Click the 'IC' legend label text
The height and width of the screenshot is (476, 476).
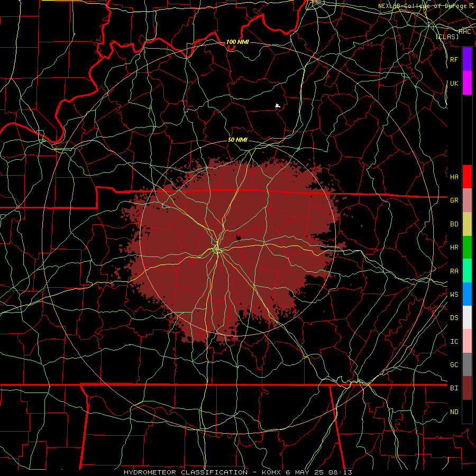(x=454, y=342)
